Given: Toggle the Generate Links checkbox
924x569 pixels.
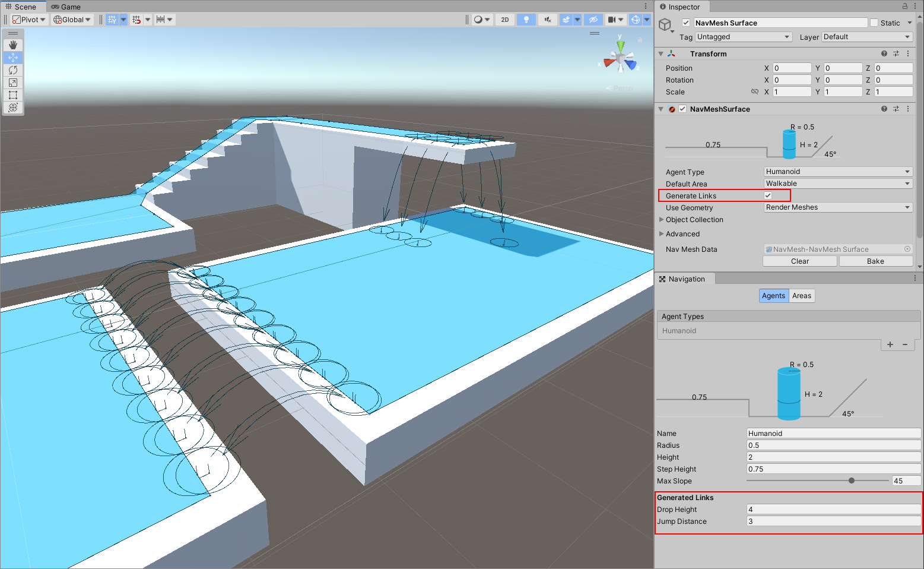Looking at the screenshot, I should coord(768,195).
